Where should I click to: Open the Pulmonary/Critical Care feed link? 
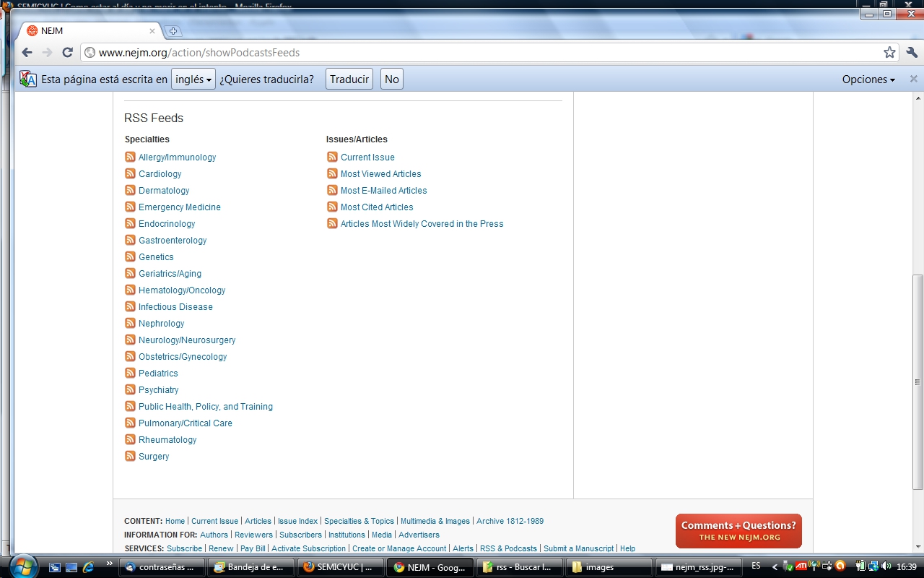186,423
